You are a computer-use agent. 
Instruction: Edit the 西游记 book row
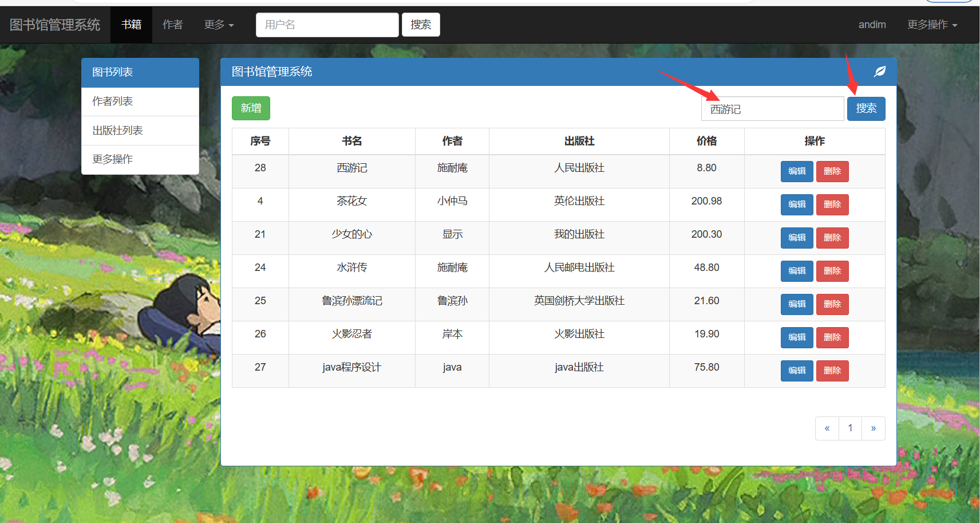coord(797,171)
